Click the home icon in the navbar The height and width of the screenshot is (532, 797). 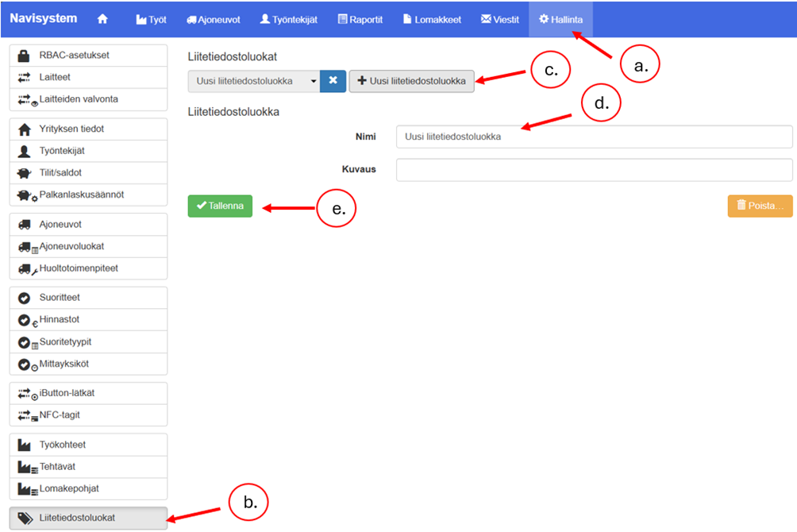point(102,19)
